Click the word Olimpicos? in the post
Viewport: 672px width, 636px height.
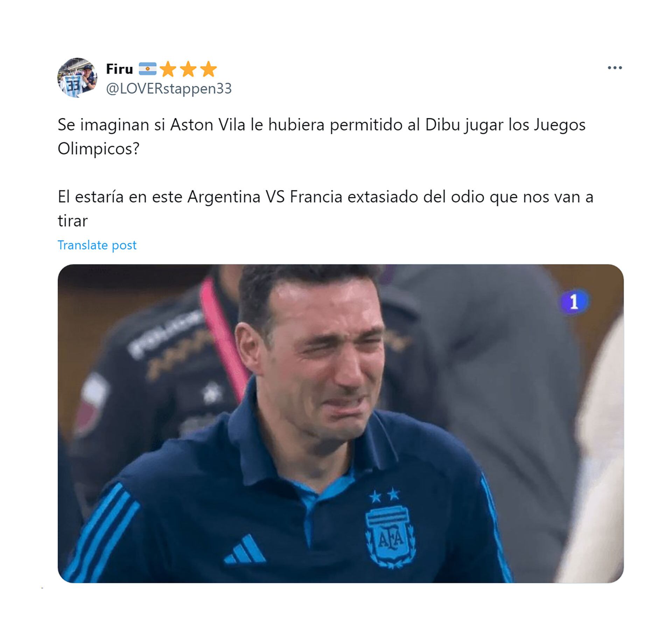[98, 149]
